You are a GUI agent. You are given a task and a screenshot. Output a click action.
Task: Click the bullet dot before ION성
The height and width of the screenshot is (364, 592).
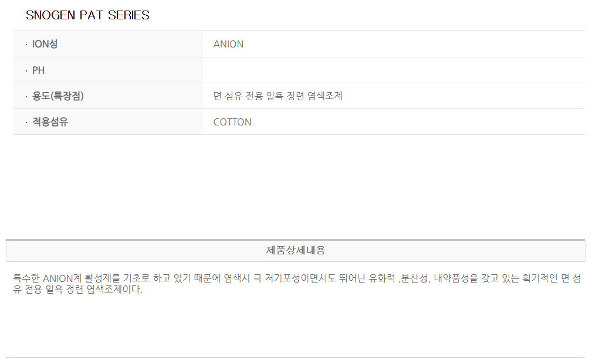pos(26,45)
